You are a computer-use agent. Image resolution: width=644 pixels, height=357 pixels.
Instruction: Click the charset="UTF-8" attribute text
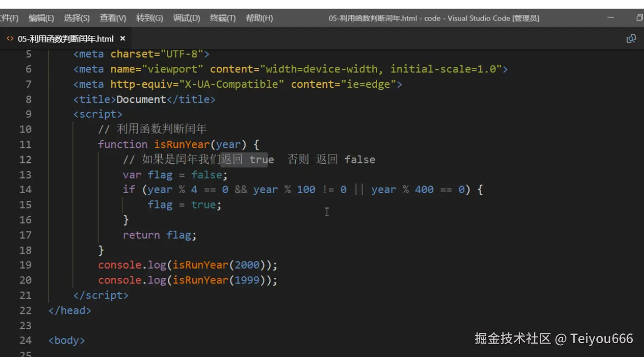[157, 54]
